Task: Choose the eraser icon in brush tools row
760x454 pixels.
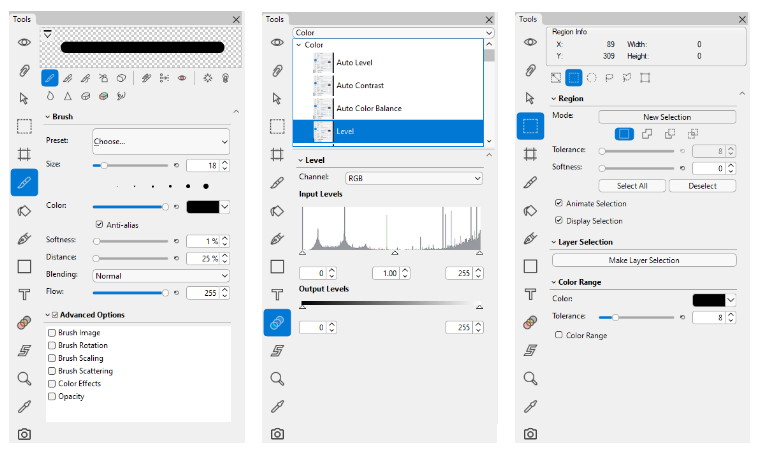Action: point(121,78)
